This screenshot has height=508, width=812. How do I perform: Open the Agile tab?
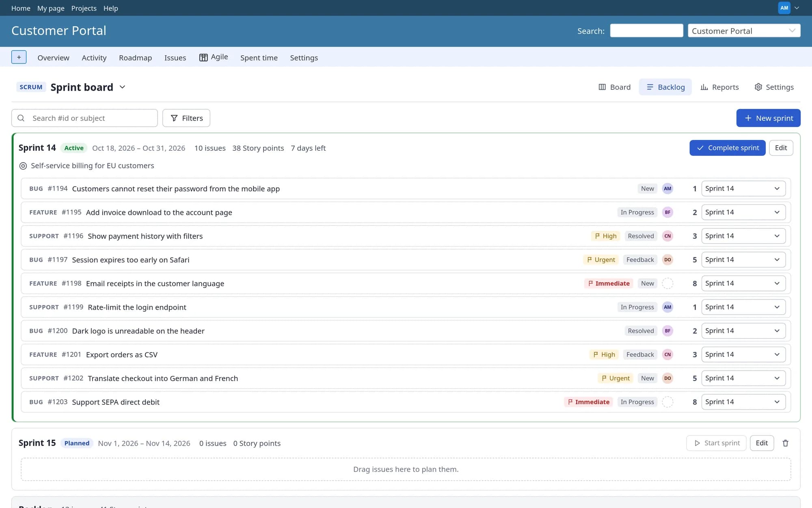click(214, 57)
